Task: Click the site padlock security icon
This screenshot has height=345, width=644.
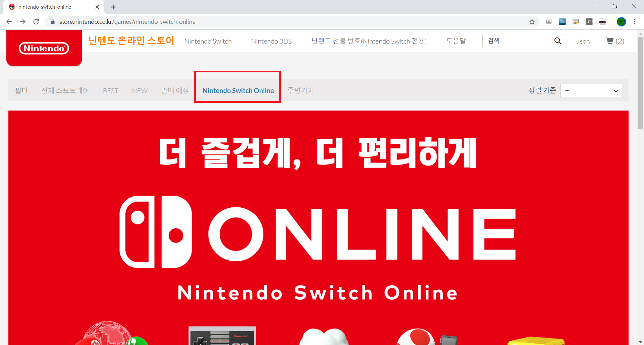Action: 53,22
